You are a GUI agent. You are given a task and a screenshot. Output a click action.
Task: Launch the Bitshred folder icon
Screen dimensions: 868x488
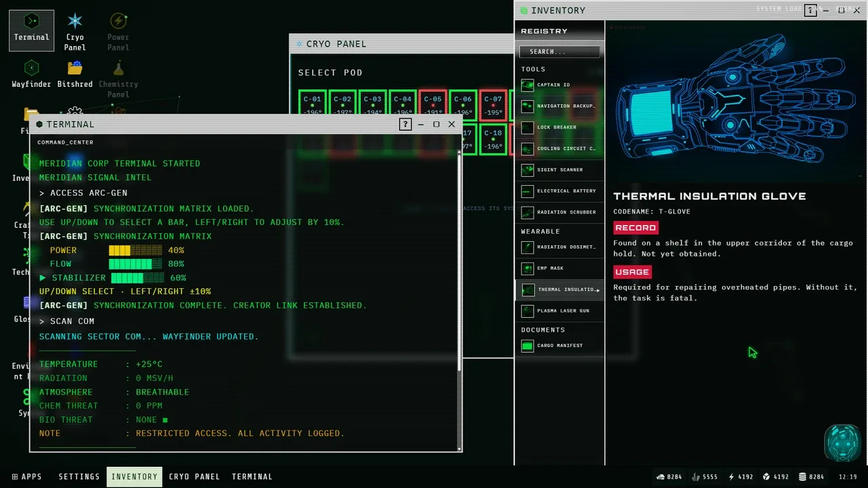[x=75, y=74]
